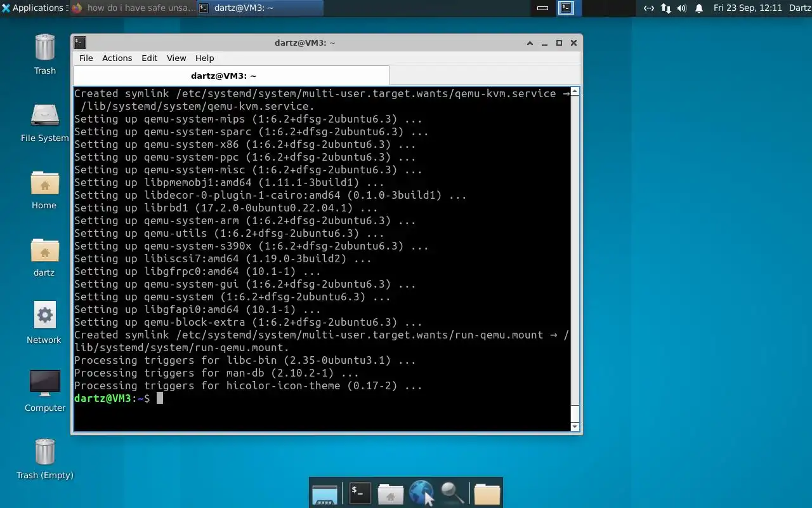Open the volume speaker icon in panel
The width and height of the screenshot is (812, 508).
click(x=682, y=8)
